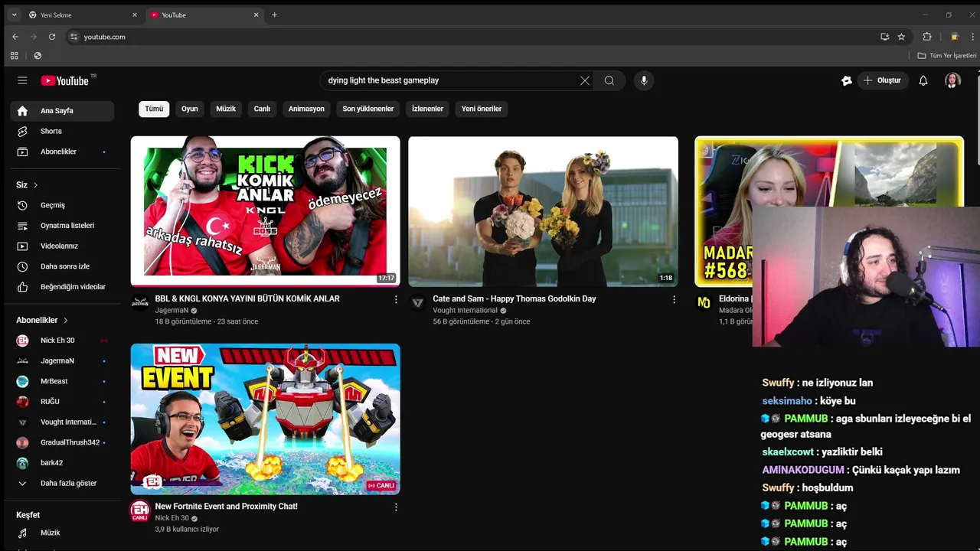The height and width of the screenshot is (551, 980).
Task: Go back with browser back arrow
Action: [x=15, y=37]
